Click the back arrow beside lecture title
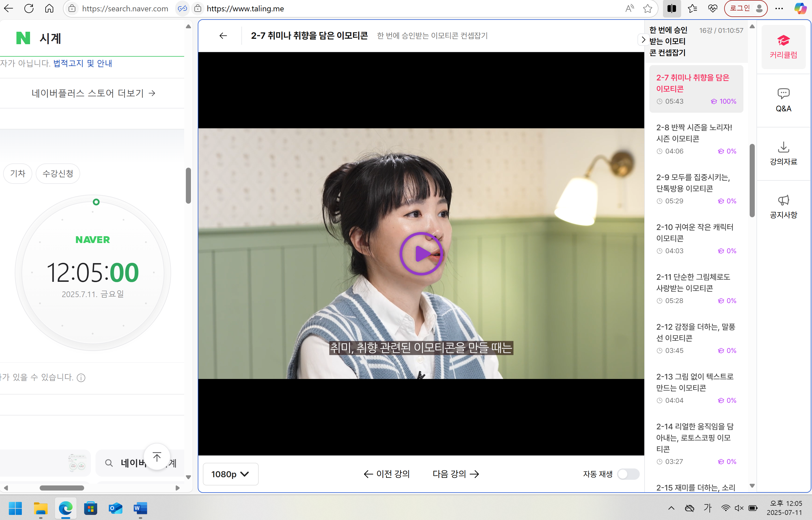Image resolution: width=812 pixels, height=520 pixels. click(x=223, y=36)
